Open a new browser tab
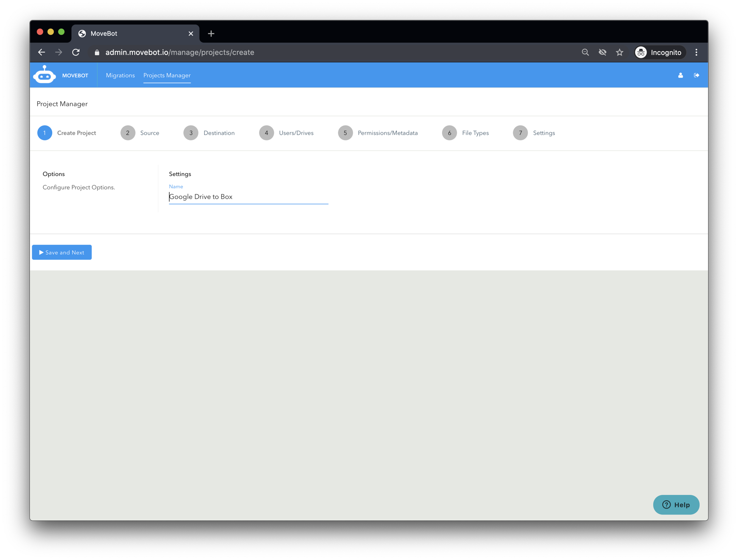Viewport: 738px width, 560px height. pos(211,33)
